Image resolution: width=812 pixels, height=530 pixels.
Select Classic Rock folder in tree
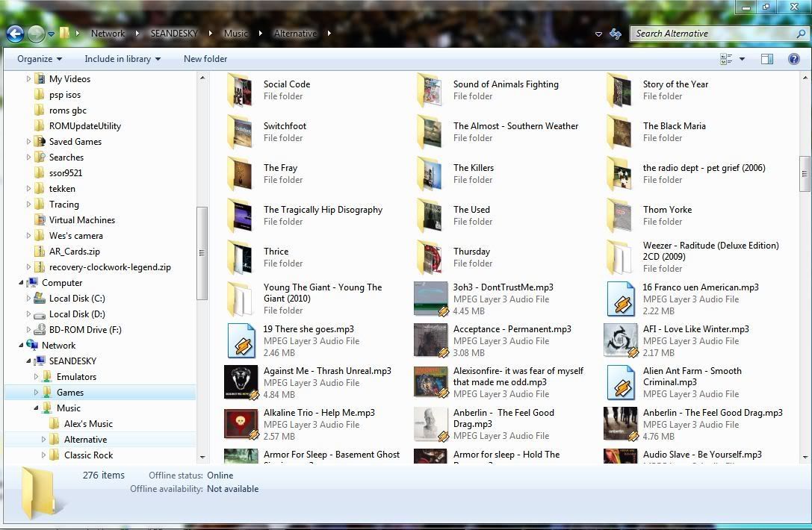point(89,455)
